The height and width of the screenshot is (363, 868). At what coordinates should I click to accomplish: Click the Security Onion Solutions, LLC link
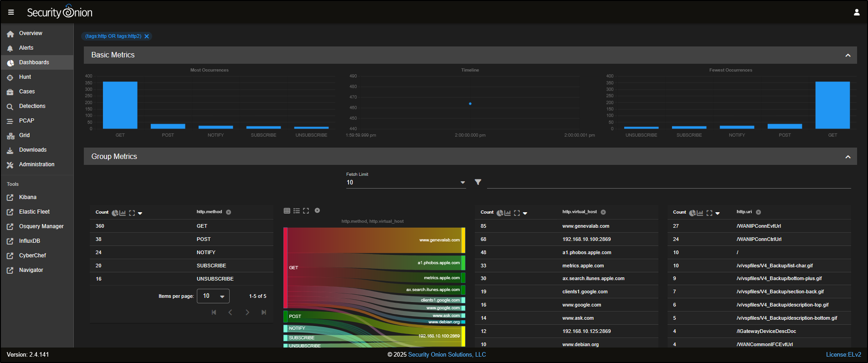coord(447,354)
